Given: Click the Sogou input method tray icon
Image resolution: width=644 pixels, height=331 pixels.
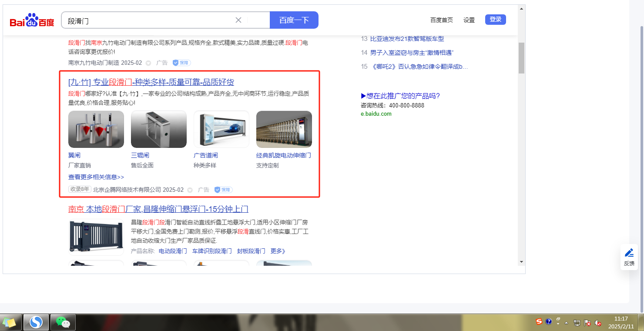Looking at the screenshot, I should [x=539, y=322].
